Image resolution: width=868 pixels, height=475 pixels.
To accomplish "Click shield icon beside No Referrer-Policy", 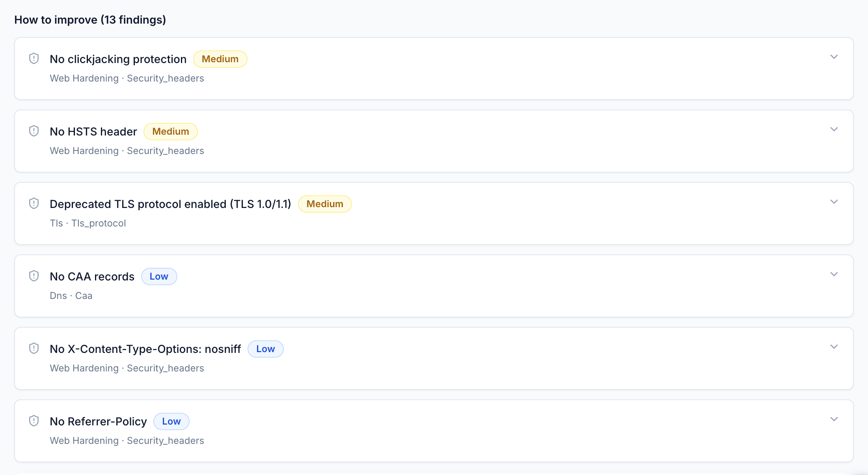I will [x=34, y=421].
